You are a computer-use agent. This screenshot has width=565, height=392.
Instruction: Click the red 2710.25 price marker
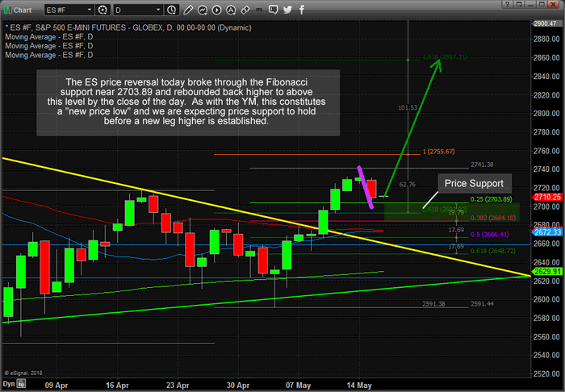tap(547, 197)
